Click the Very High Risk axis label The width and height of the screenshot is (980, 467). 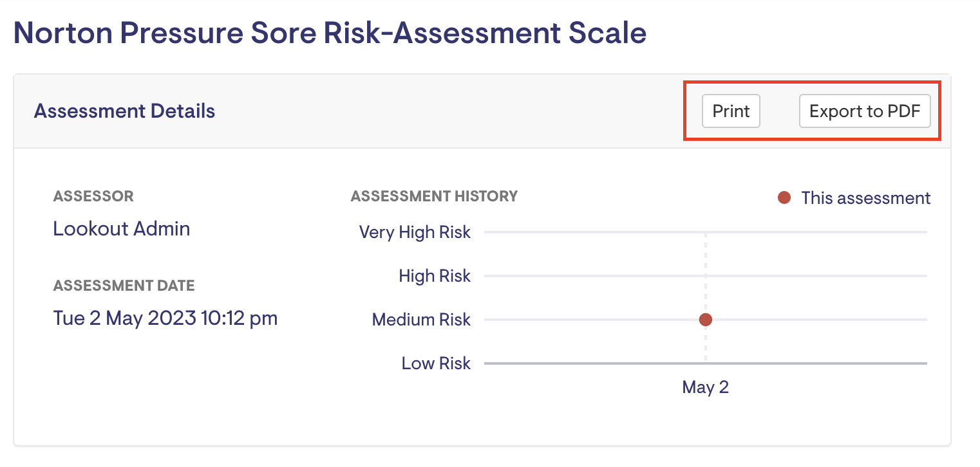click(x=415, y=232)
